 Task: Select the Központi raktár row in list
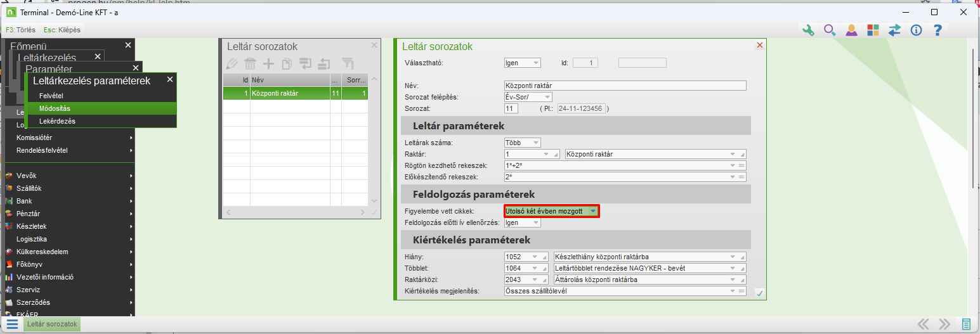(x=296, y=93)
